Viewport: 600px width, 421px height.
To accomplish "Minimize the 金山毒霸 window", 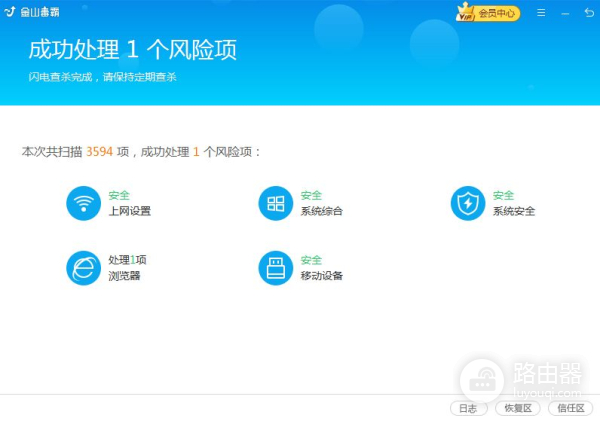I will click(x=565, y=14).
